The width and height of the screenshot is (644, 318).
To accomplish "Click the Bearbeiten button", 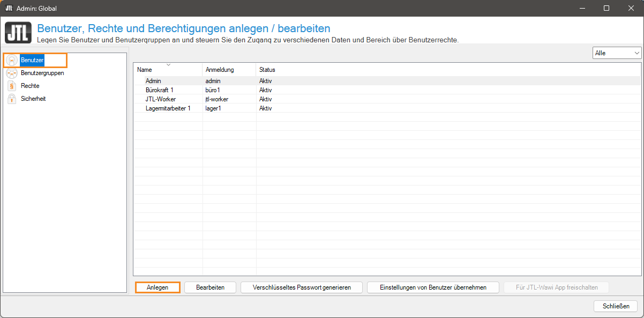I will (210, 287).
